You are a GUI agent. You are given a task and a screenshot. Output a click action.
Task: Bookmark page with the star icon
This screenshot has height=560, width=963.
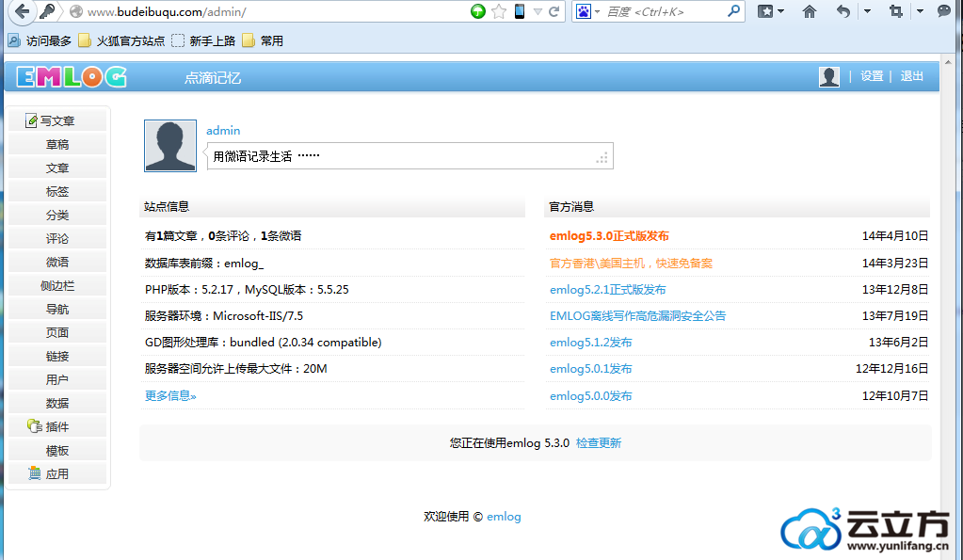pos(499,11)
